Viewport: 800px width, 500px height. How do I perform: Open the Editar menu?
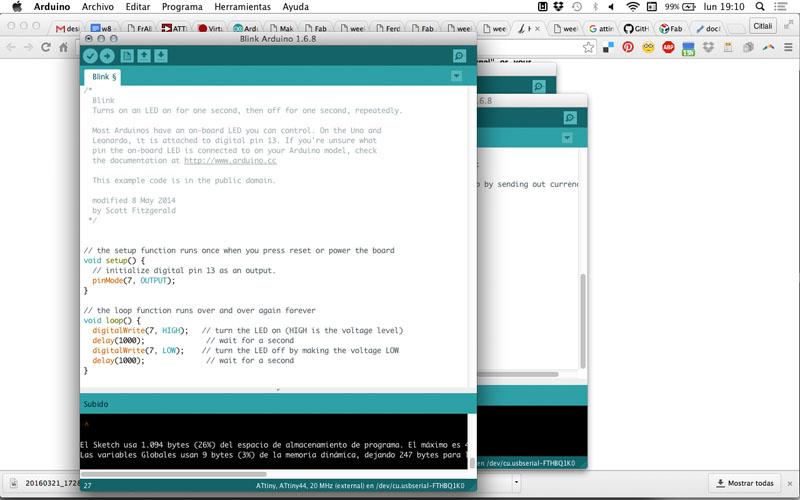pyautogui.click(x=138, y=7)
